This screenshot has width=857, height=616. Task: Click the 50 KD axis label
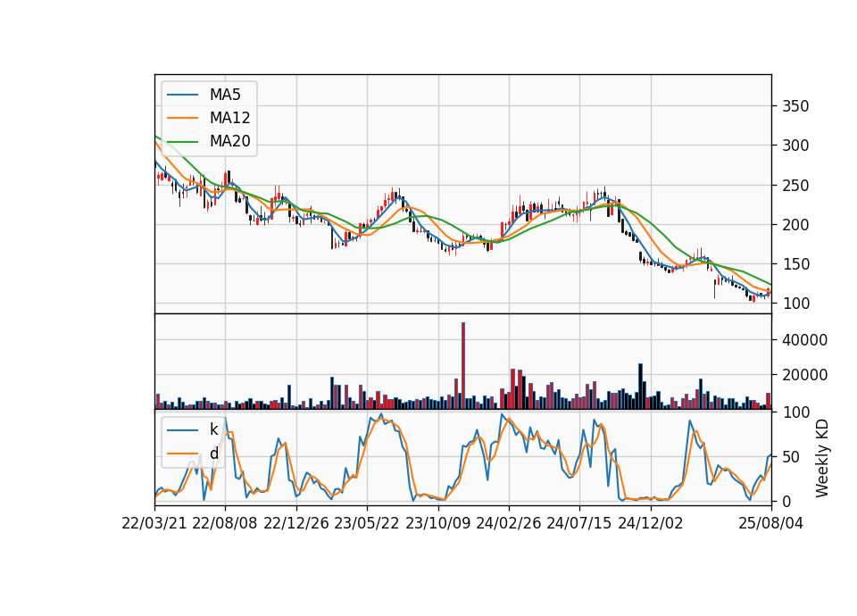point(791,457)
